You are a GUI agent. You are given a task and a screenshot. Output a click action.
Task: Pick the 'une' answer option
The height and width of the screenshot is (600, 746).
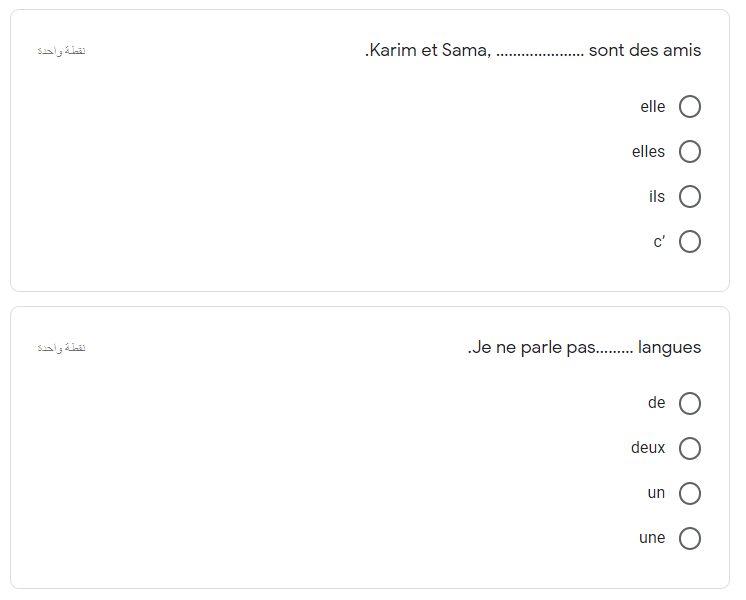pyautogui.click(x=689, y=538)
